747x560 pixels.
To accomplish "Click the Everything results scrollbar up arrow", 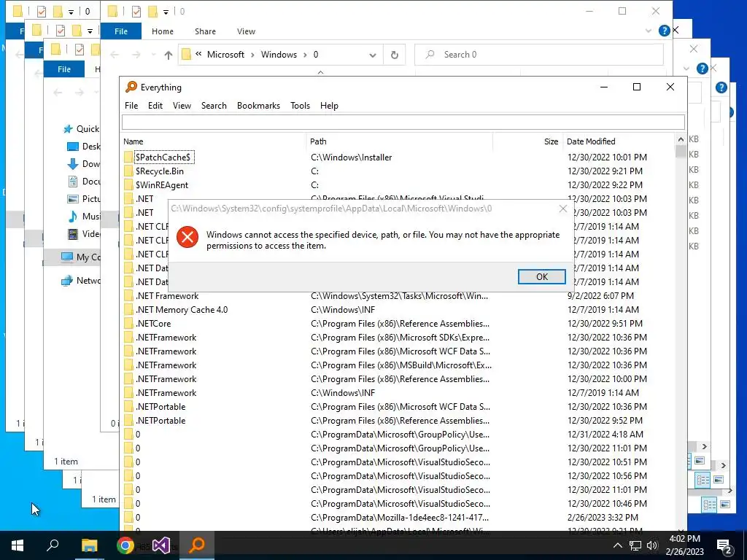I will click(681, 140).
